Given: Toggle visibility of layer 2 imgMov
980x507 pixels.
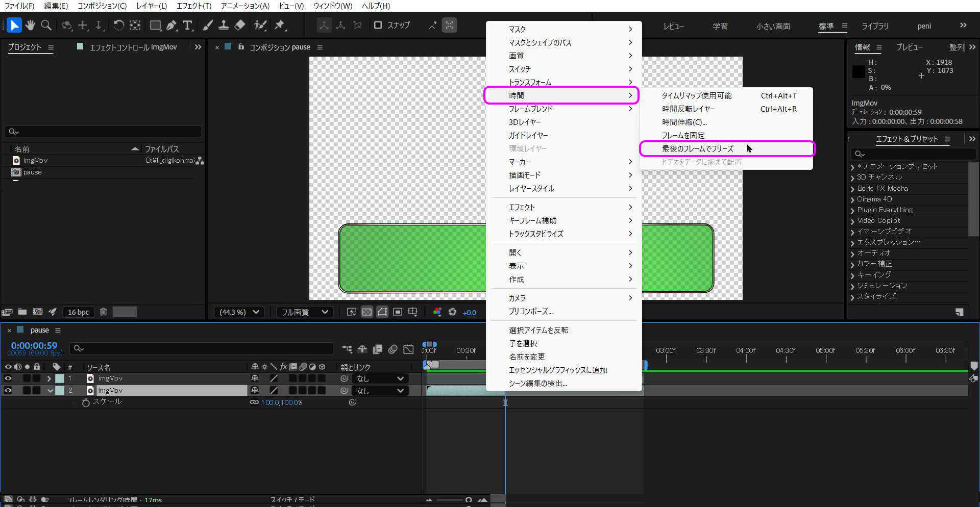Looking at the screenshot, I should coord(8,391).
